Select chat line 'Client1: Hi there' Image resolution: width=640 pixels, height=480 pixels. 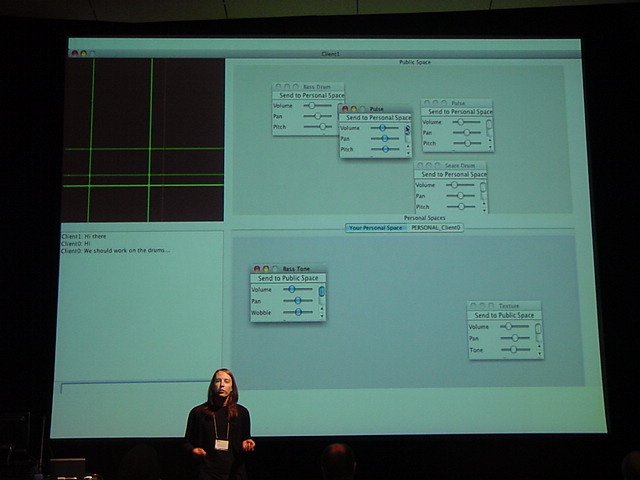pos(84,236)
